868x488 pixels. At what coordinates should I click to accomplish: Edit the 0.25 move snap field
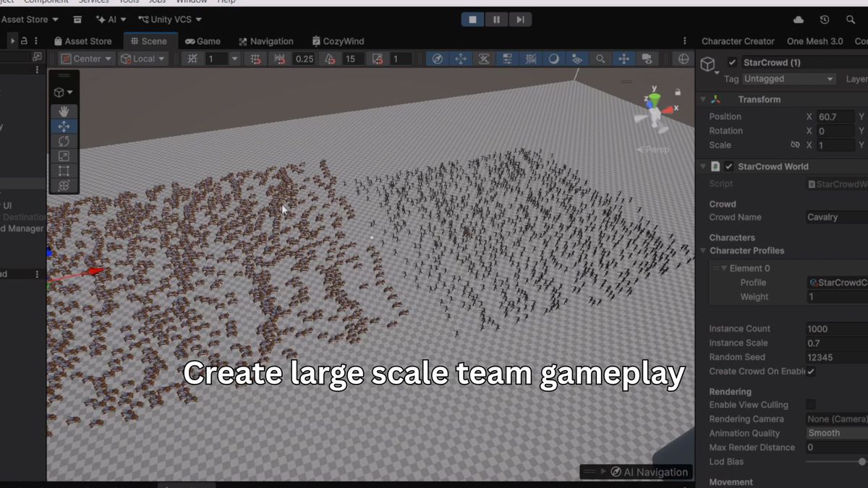pyautogui.click(x=304, y=59)
